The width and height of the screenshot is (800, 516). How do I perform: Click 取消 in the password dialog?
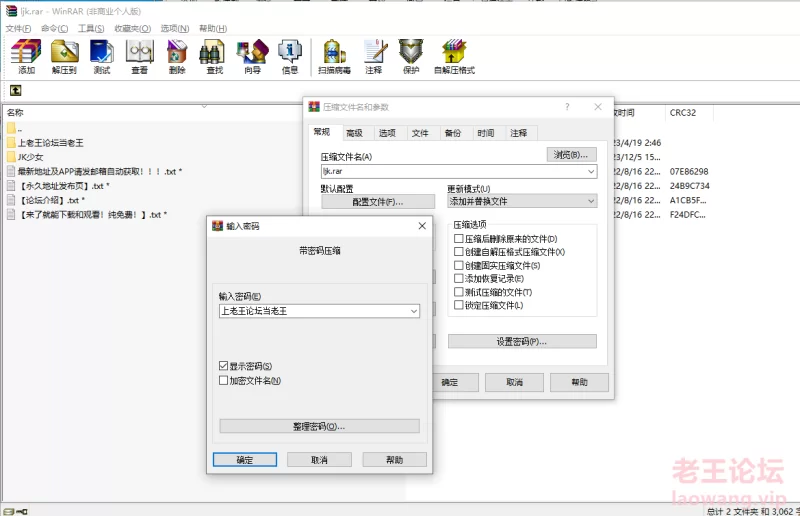point(319,460)
